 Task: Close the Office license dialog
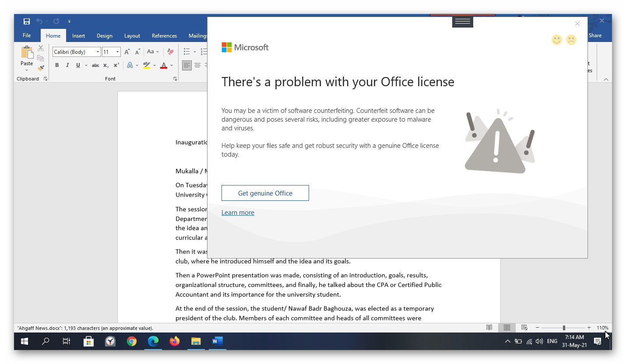[577, 24]
